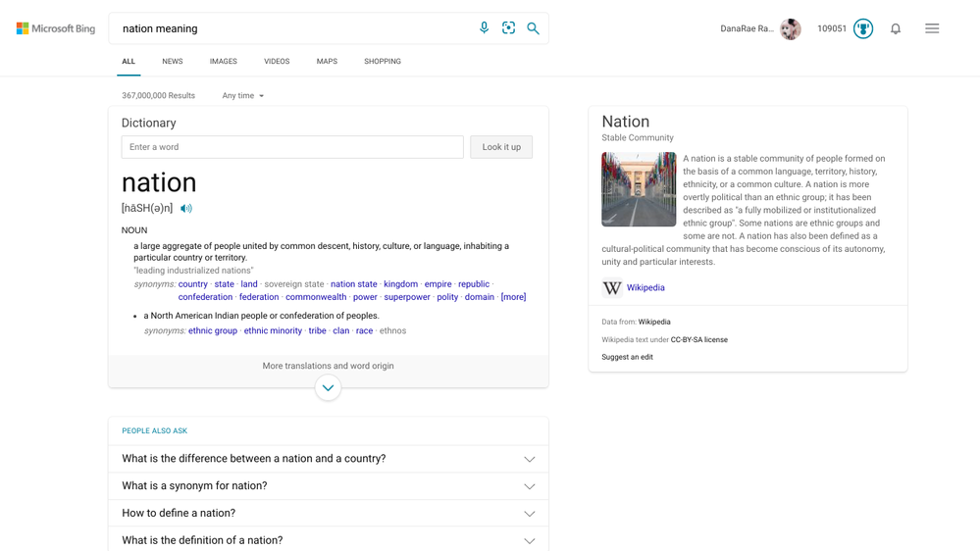980x551 pixels.
Task: Open the notifications bell
Action: pos(896,29)
